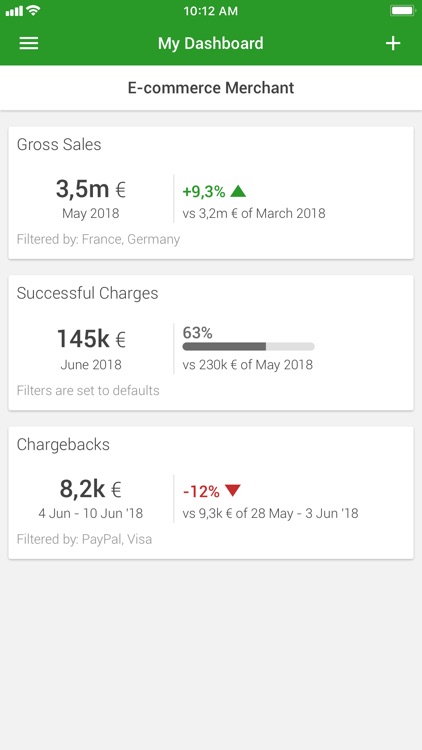Tap the plus icon to add widget
The image size is (422, 750).
tap(393, 44)
